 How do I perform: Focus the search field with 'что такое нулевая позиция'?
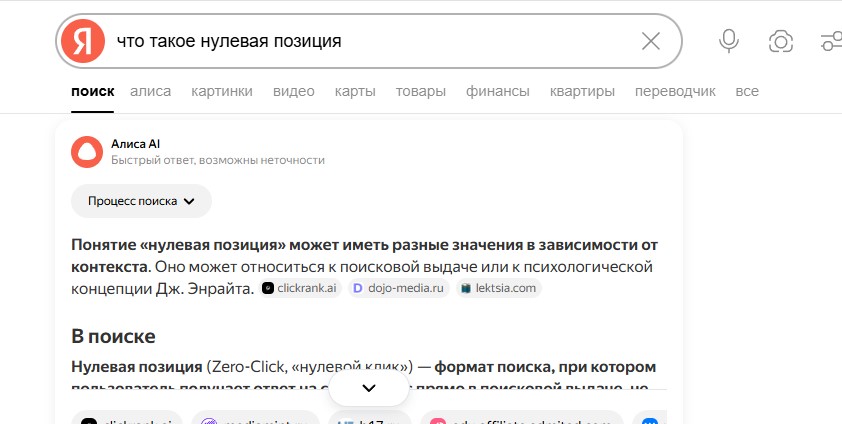coord(371,41)
